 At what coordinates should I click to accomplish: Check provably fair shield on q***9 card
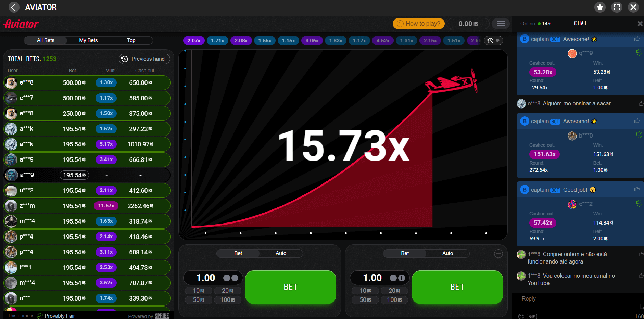[639, 52]
